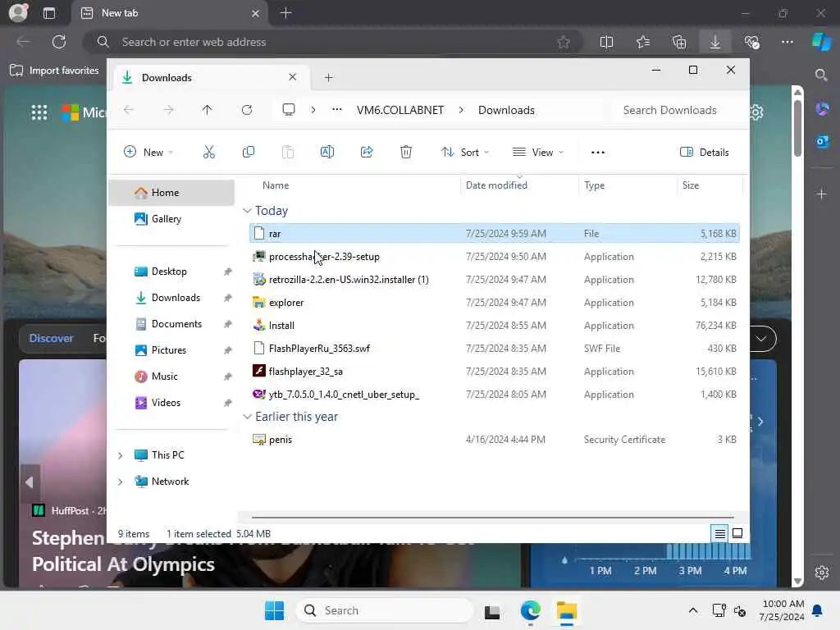Viewport: 840px width, 630px height.
Task: Open the New item dropdown
Action: (x=148, y=152)
